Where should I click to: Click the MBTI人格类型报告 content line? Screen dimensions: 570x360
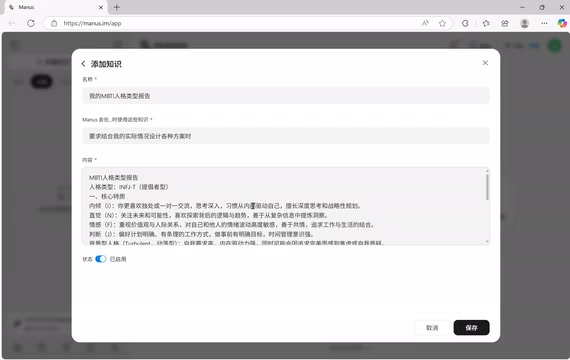(x=113, y=177)
